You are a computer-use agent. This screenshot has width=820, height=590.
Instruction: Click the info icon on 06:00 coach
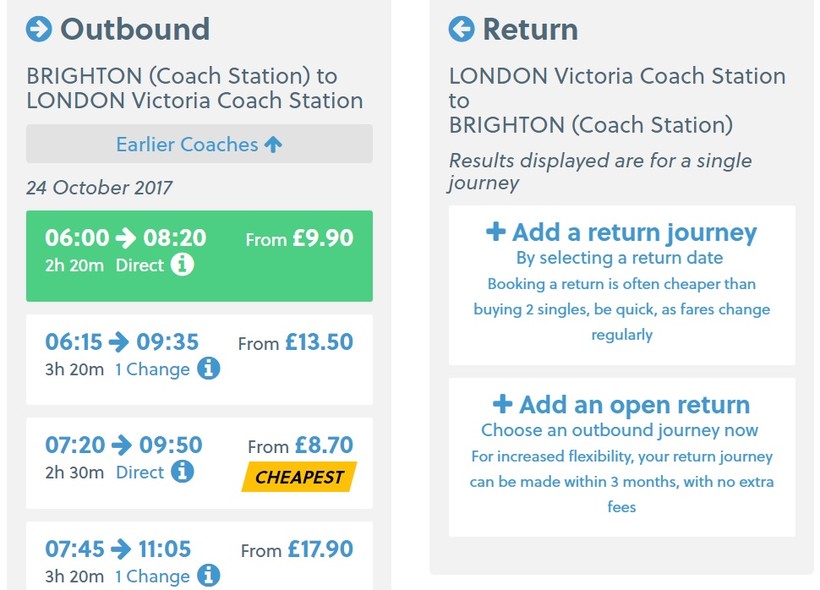[181, 265]
